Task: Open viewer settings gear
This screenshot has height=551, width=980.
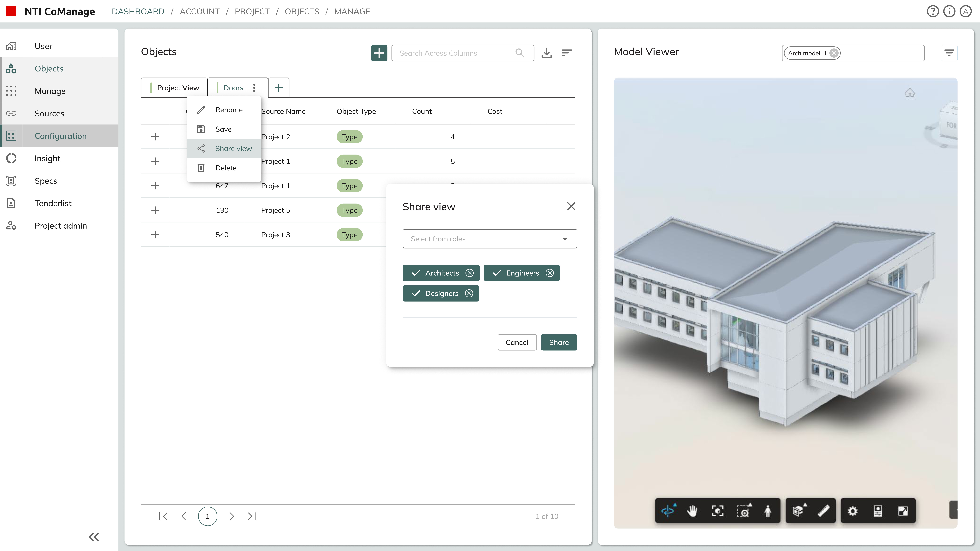Action: point(853,511)
